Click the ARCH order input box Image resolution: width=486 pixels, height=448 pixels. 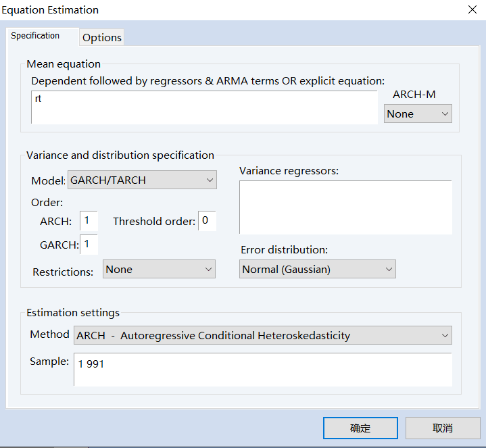(x=89, y=220)
